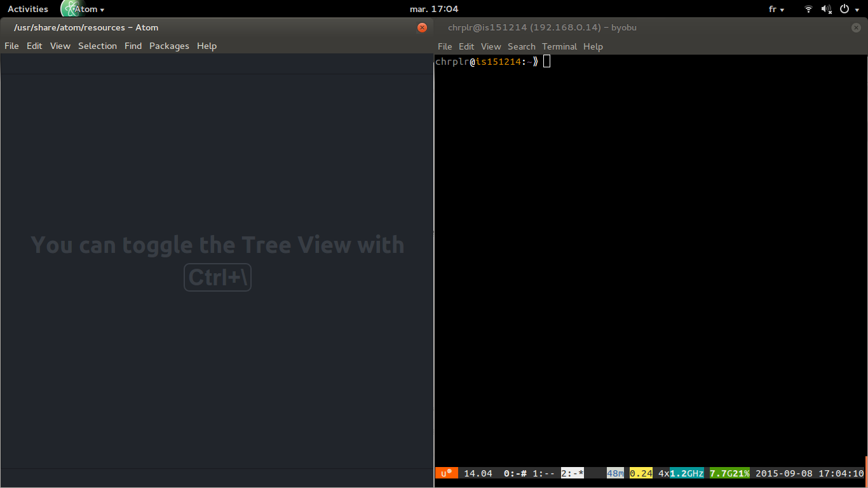Open the Terminal menu in the terminal menubar
Viewport: 868px width, 488px height.
point(559,46)
